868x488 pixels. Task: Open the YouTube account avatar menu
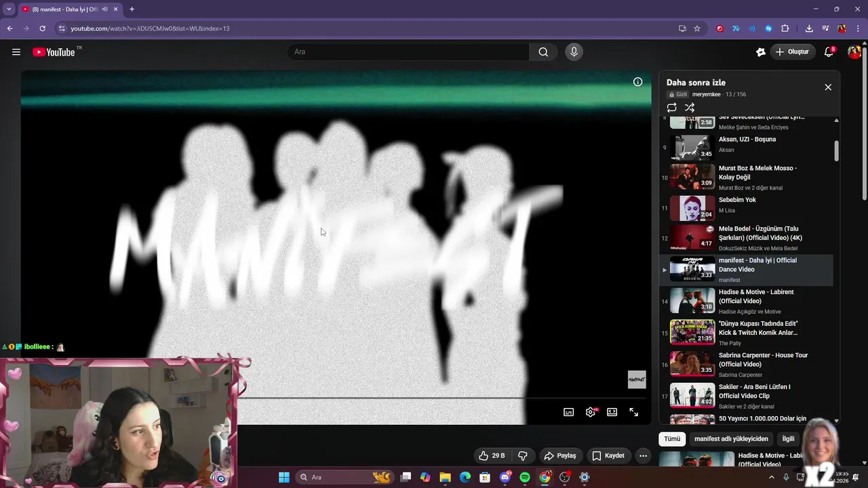[x=854, y=52]
